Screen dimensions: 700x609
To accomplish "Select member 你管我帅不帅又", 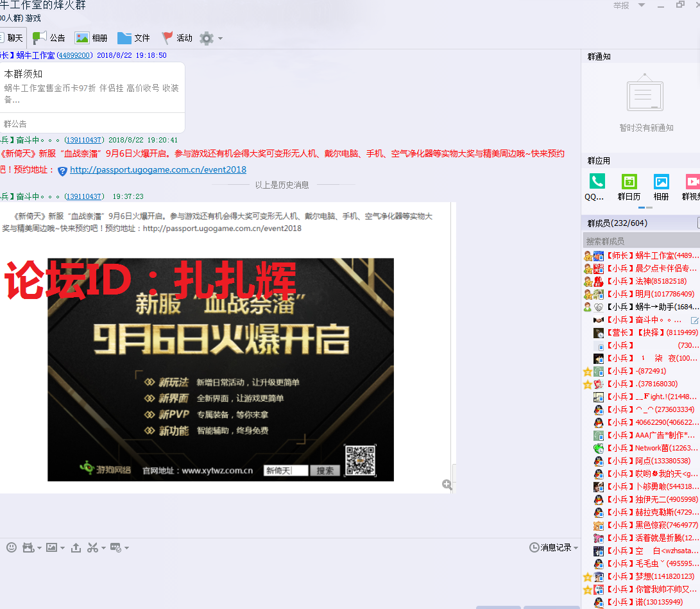I will [x=641, y=589].
